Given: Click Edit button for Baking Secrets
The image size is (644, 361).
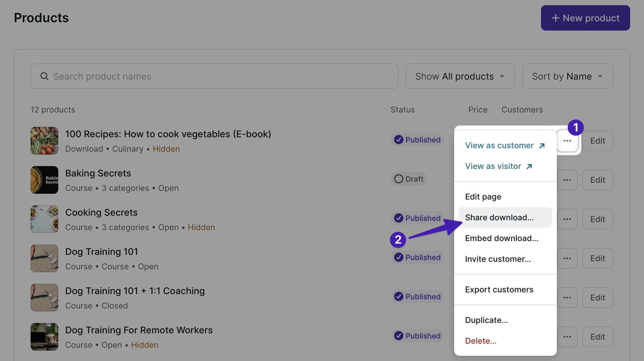Looking at the screenshot, I should tap(598, 180).
